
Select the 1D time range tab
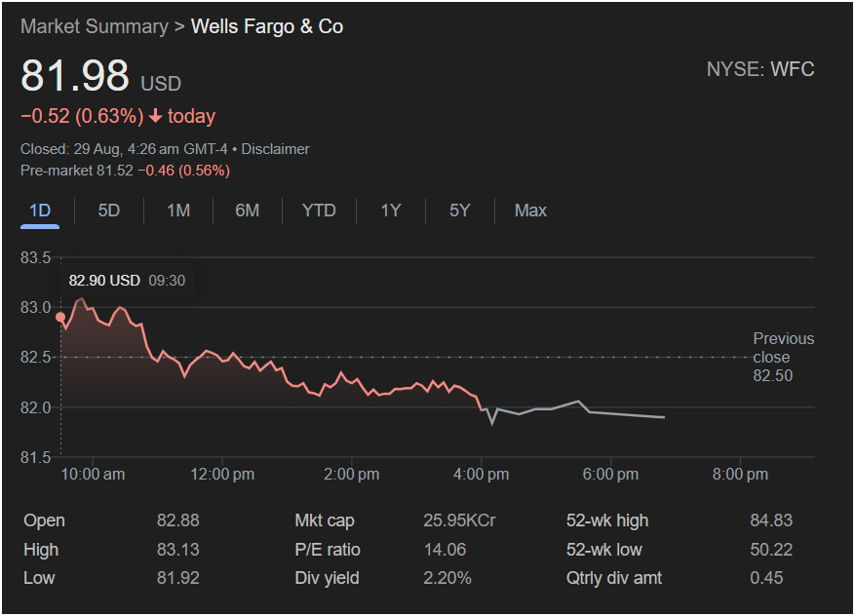(x=40, y=211)
